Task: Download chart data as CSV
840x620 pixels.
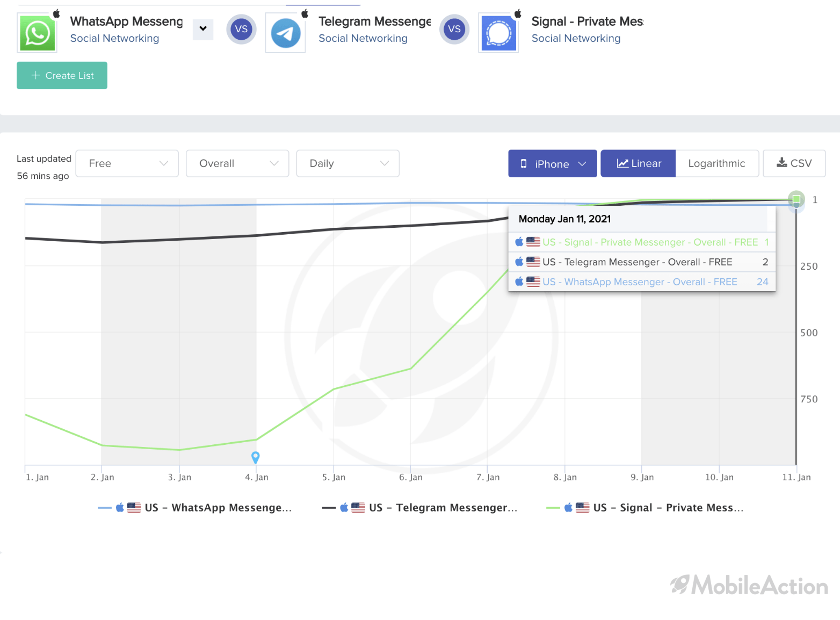Action: [x=794, y=163]
